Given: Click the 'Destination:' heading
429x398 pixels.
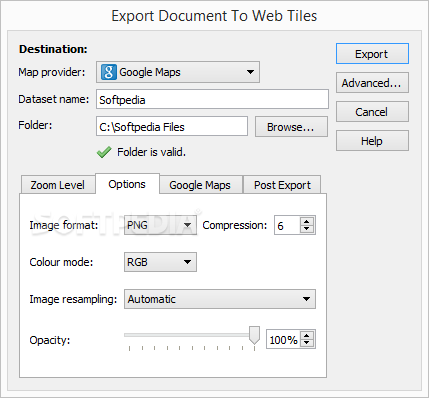Looking at the screenshot, I should tap(53, 49).
